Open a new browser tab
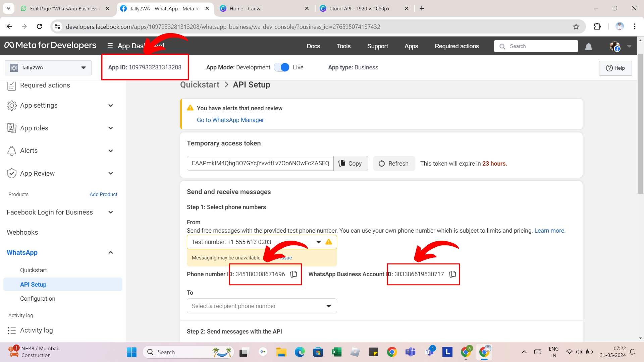This screenshot has height=362, width=644. pyautogui.click(x=422, y=8)
